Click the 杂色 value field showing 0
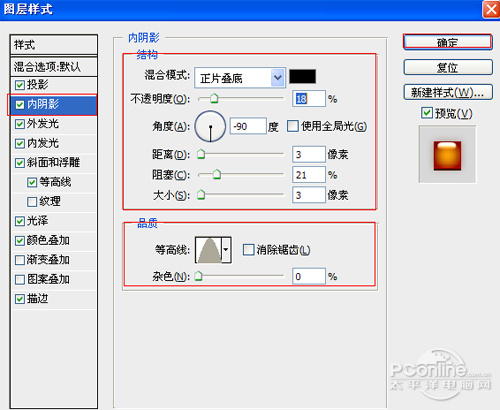Screen dimensions: 500x410 pos(309,276)
